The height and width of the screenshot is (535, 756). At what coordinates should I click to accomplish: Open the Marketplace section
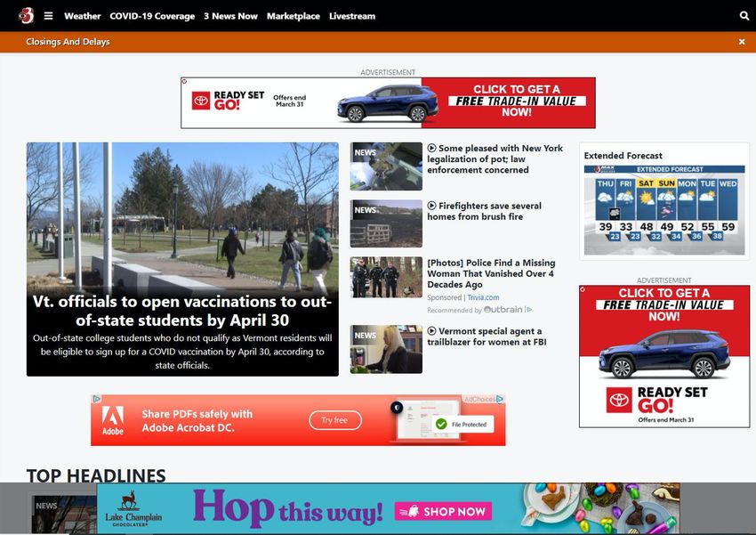(x=294, y=16)
